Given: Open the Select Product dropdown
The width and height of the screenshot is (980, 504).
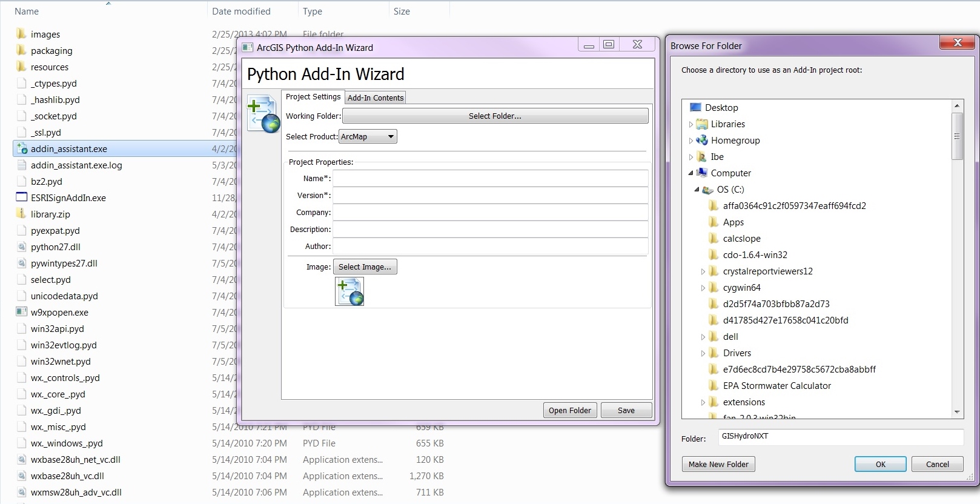Looking at the screenshot, I should point(368,136).
